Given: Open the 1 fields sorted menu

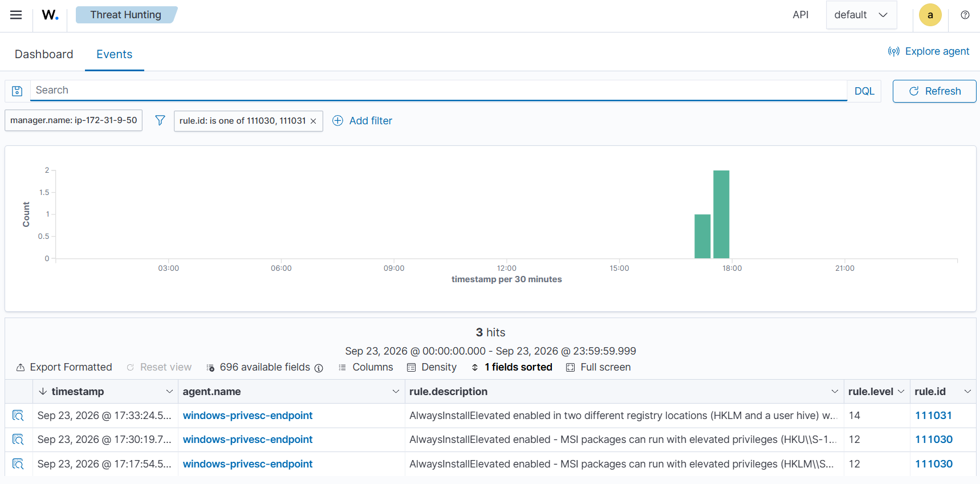Looking at the screenshot, I should [511, 367].
